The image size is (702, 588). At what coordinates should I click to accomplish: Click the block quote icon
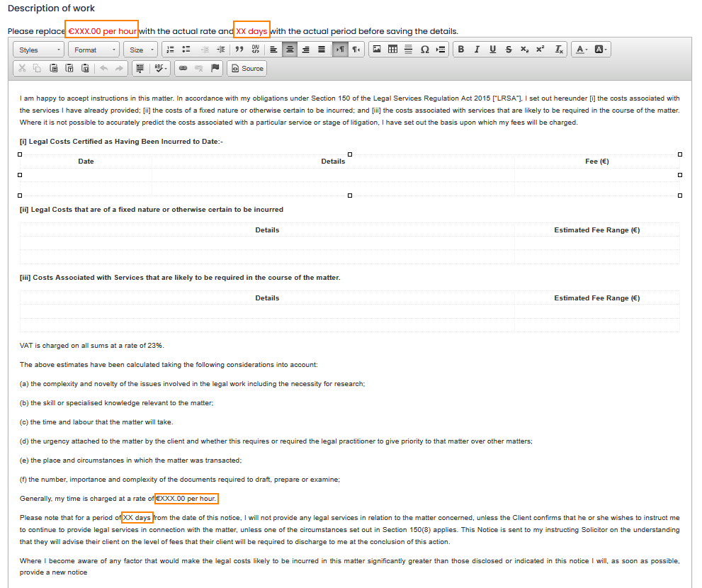pos(239,50)
